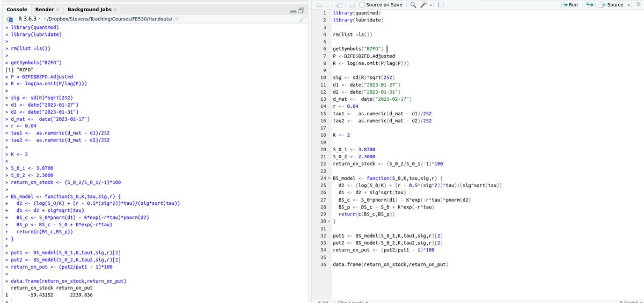Click line number 36 in the editor gutter
The width and height of the screenshot is (644, 303).
click(x=324, y=264)
